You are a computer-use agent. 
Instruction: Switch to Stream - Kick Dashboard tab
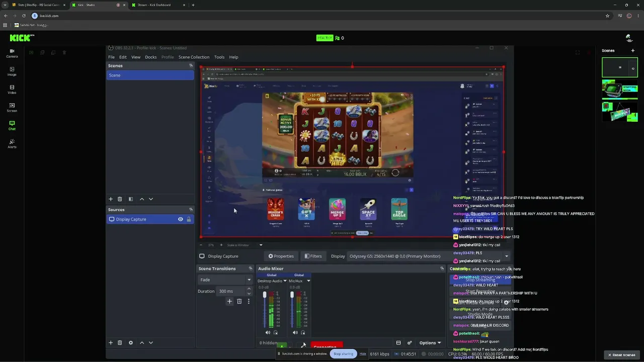[x=159, y=5]
